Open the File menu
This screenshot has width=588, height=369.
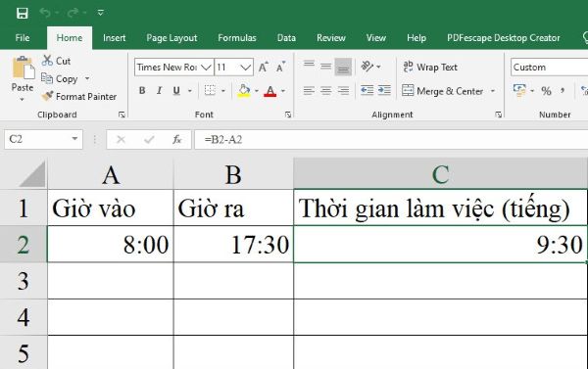coord(23,38)
